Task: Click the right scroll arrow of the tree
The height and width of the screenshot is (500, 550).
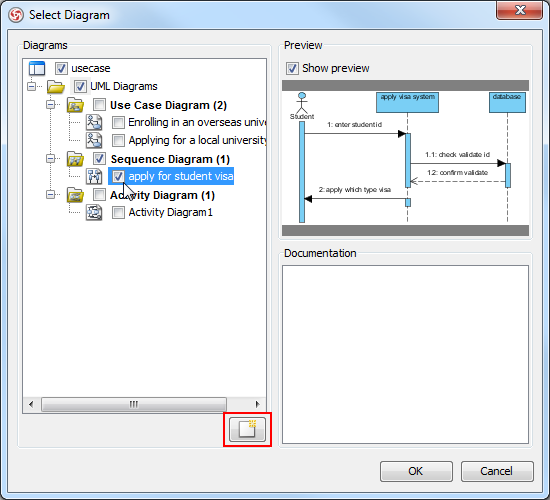Action: (x=258, y=404)
